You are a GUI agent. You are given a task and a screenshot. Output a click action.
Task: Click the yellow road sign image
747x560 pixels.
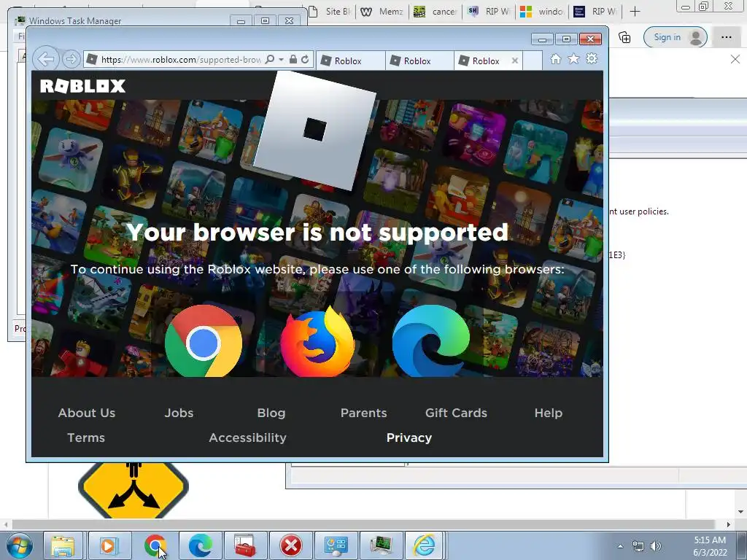click(133, 489)
